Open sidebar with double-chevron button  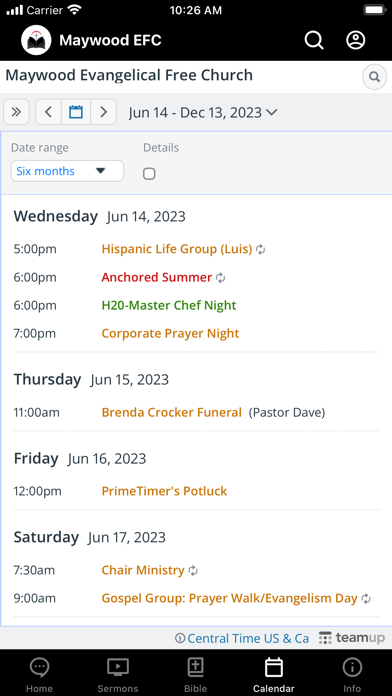(16, 112)
